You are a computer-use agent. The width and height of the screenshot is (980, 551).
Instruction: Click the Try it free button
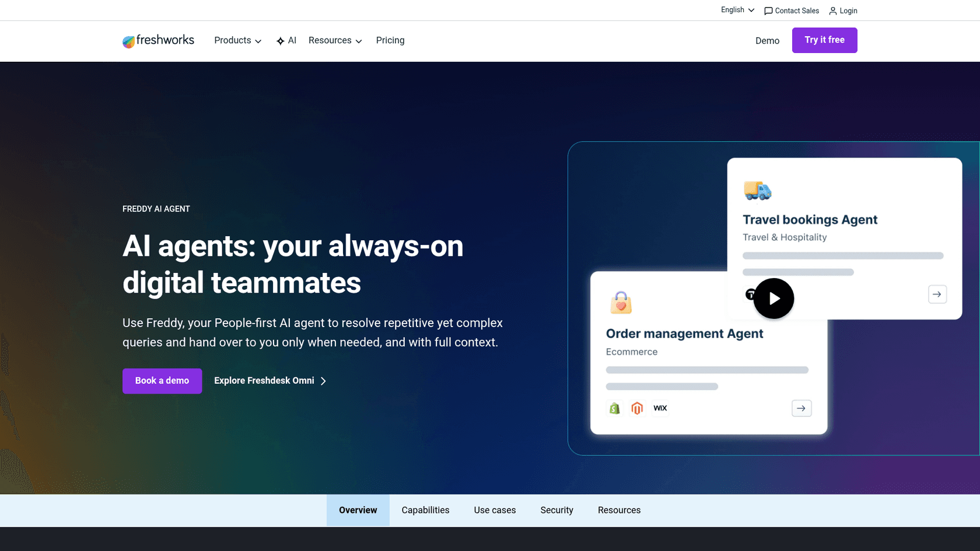click(825, 40)
